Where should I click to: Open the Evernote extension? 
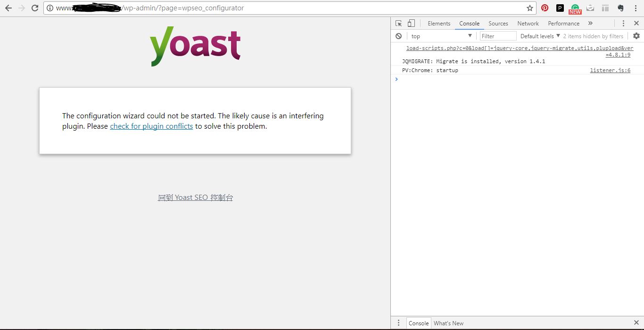[620, 8]
